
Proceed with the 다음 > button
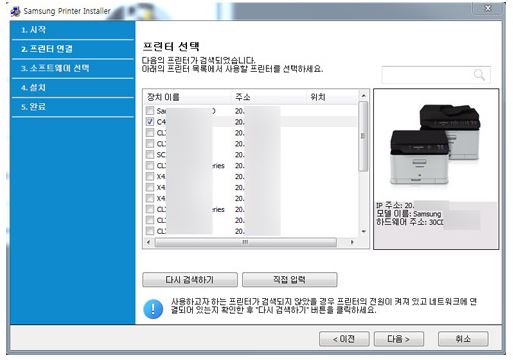pyautogui.click(x=399, y=339)
